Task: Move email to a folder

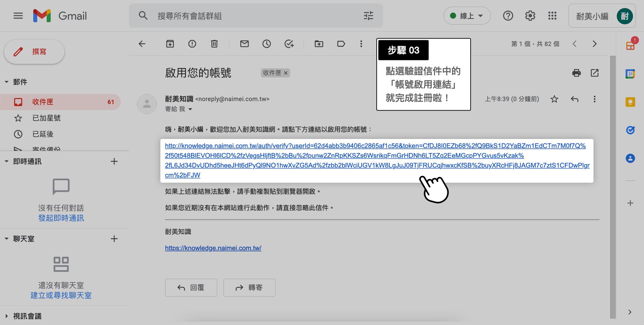Action: pos(319,44)
